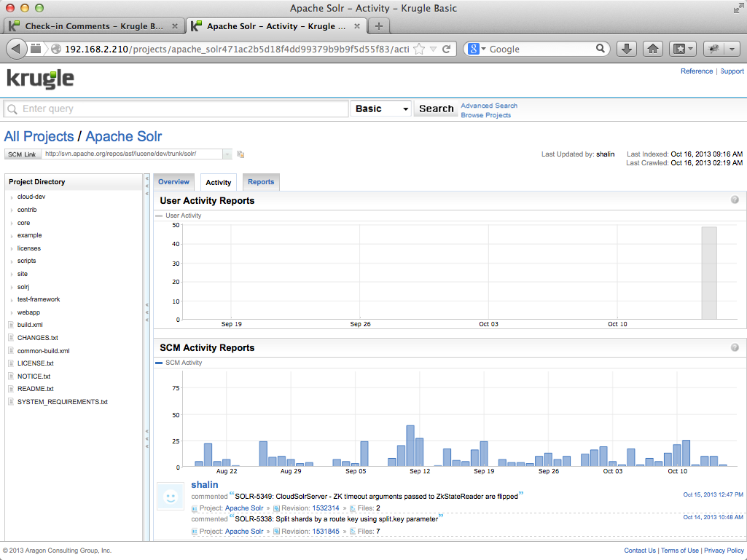Open SYSTEM_REQUIREMENTS.txt file
This screenshot has width=747, height=560.
pyautogui.click(x=63, y=402)
